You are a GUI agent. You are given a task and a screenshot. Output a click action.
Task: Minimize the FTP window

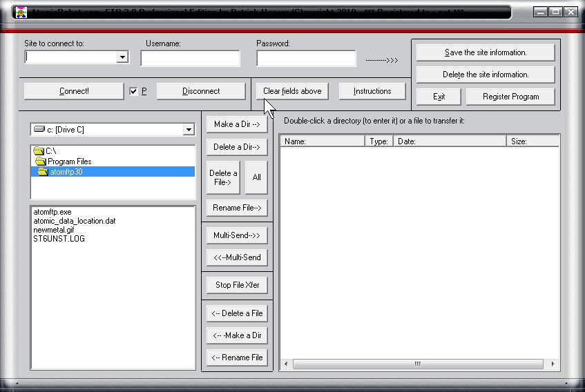click(540, 12)
